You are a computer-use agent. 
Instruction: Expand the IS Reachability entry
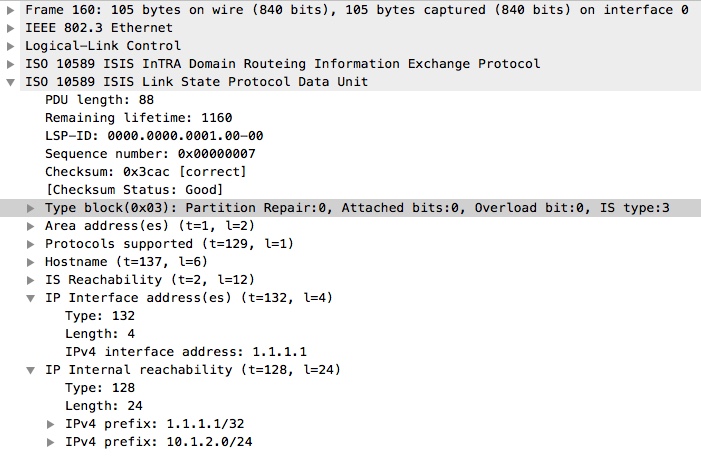pos(31,280)
